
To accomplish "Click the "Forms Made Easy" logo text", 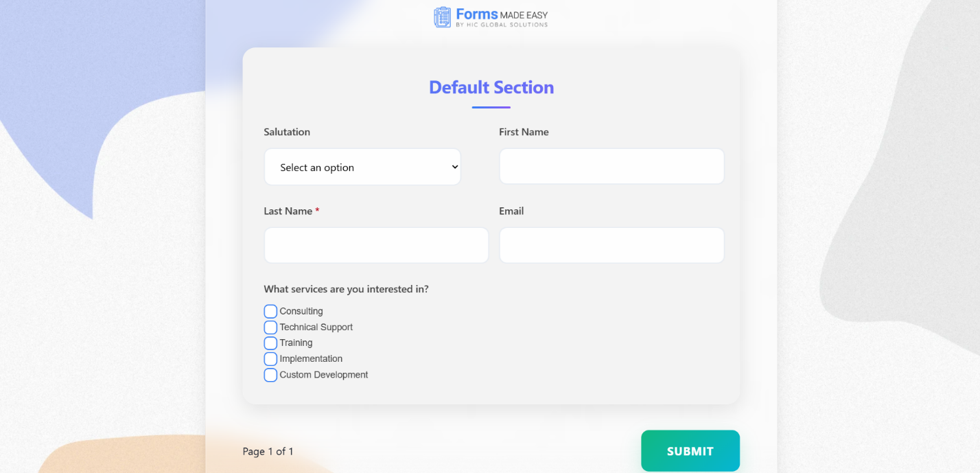I will click(502, 16).
